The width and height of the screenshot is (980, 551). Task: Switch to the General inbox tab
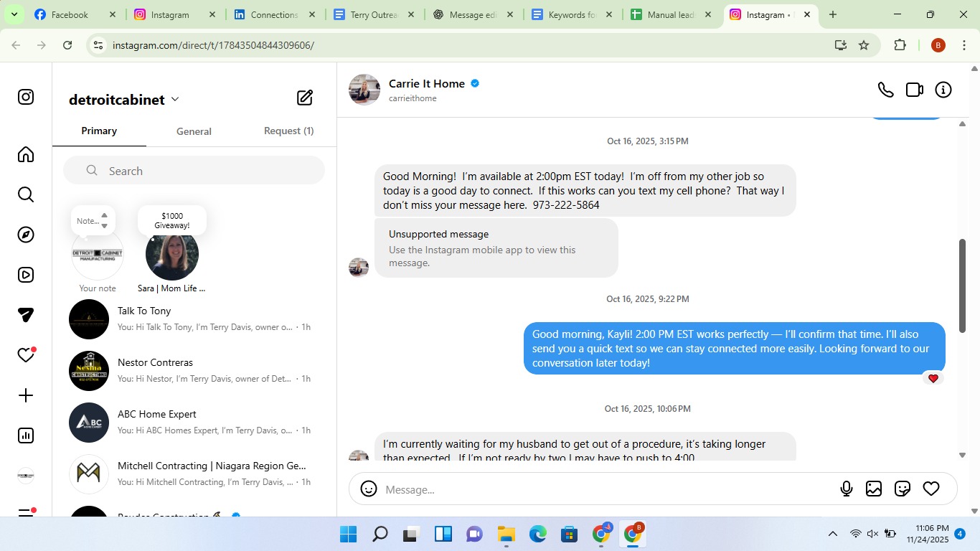coord(194,131)
